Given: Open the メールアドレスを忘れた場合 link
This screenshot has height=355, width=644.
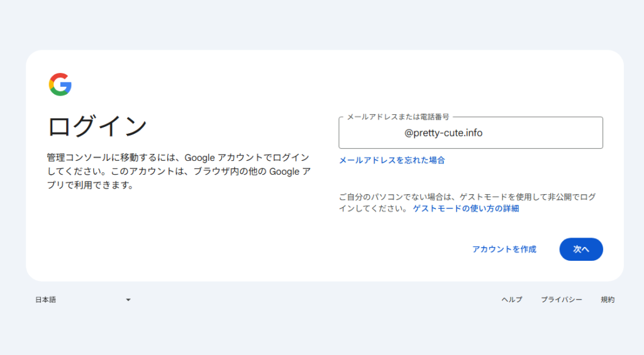Looking at the screenshot, I should pos(392,160).
